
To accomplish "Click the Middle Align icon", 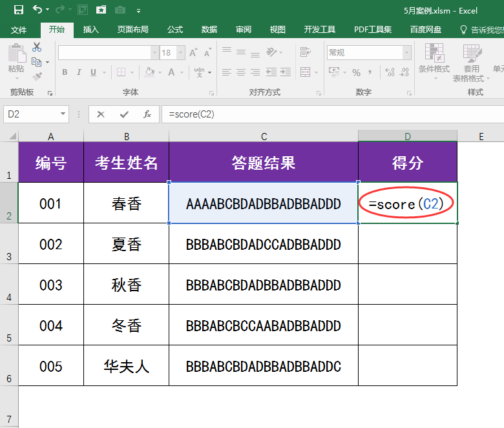I will (x=241, y=52).
